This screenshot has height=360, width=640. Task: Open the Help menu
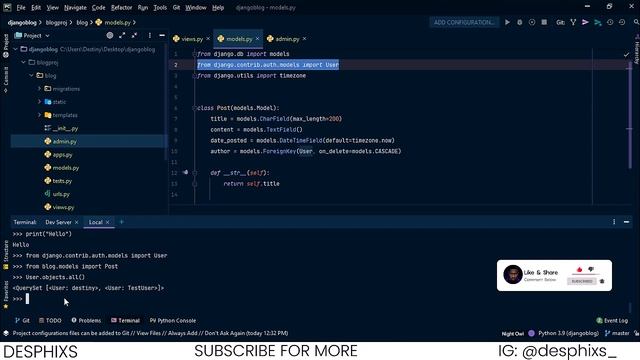point(218,7)
